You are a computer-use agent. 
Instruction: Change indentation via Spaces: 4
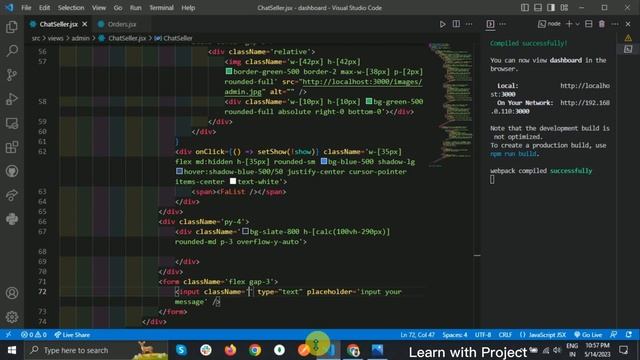click(455, 335)
